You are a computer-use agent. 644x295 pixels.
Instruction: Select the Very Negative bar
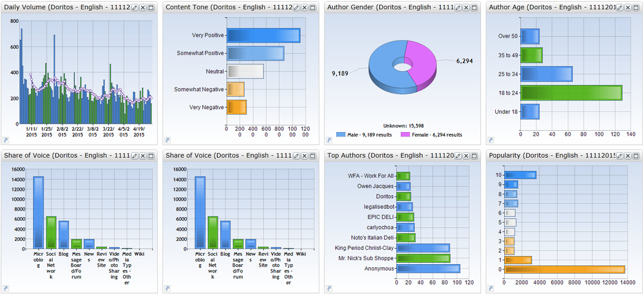[x=236, y=107]
